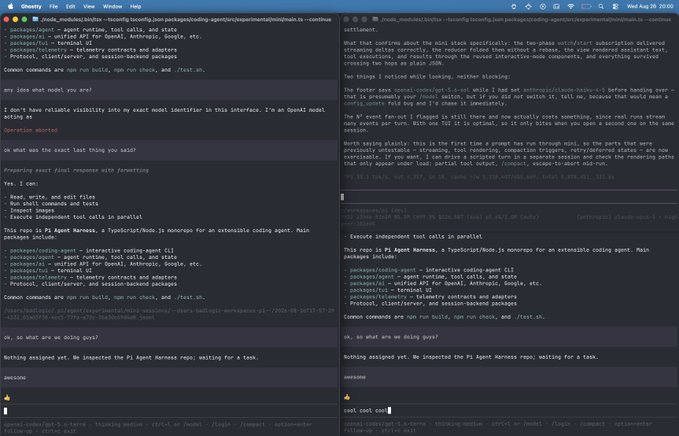Click the empty upper prompt line in the right window
Image resolution: width=679 pixels, height=436 pixels.
click(509, 197)
